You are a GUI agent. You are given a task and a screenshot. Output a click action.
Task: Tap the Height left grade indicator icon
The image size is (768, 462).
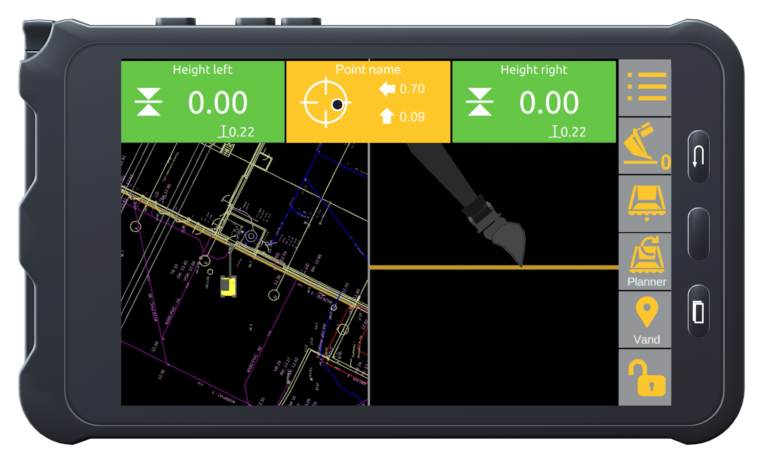147,103
